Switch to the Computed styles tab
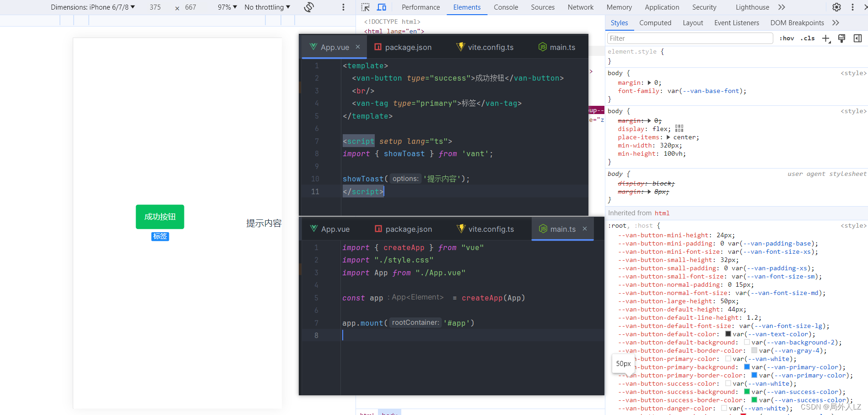Viewport: 868px width, 415px height. tap(655, 23)
